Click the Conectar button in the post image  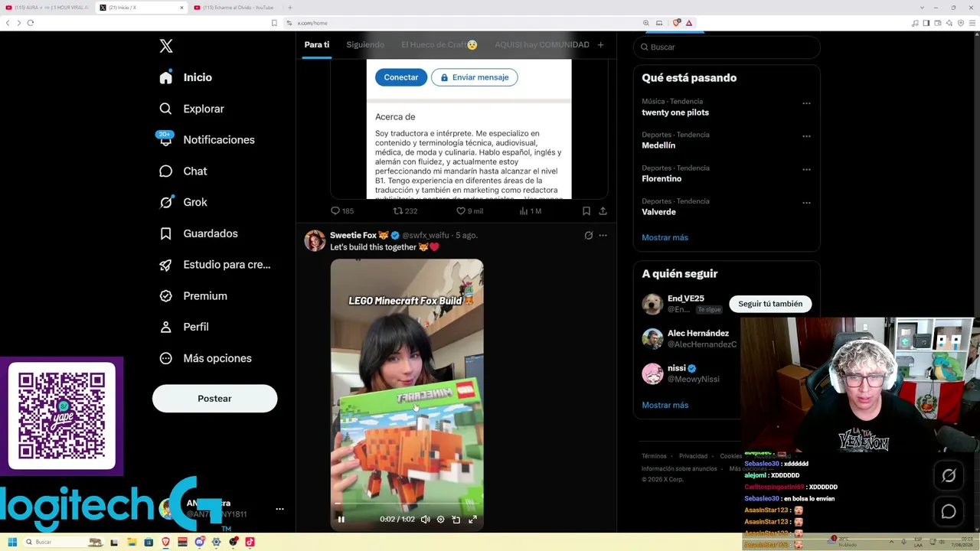tap(401, 77)
